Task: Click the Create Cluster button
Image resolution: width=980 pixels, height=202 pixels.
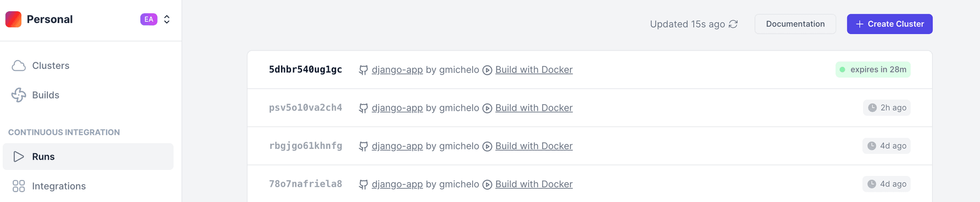Action: coord(890,24)
